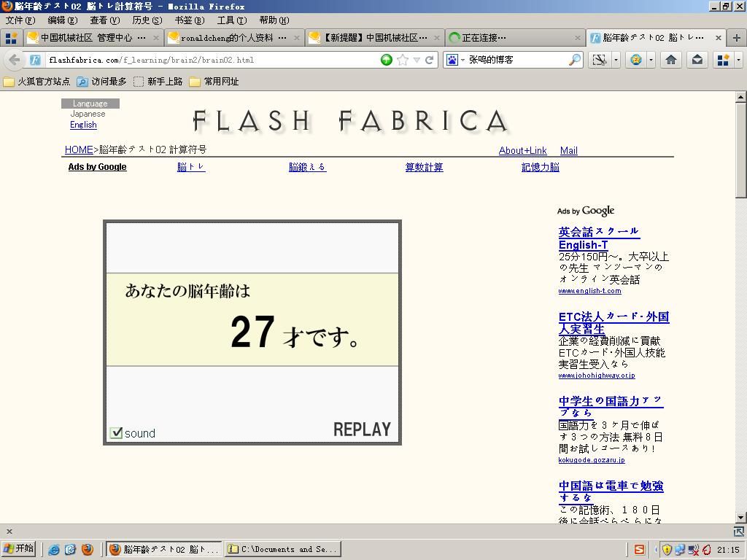This screenshot has height=560, width=747.
Task: Click the network computers tray icon
Action: (680, 550)
